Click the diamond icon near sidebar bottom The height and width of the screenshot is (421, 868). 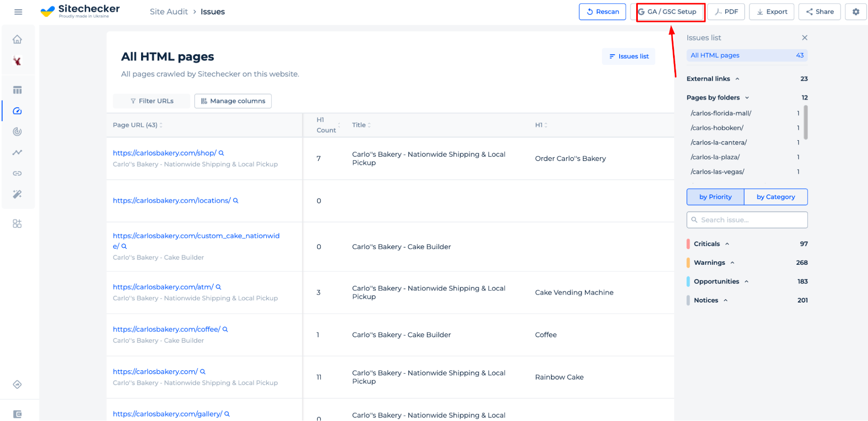17,385
